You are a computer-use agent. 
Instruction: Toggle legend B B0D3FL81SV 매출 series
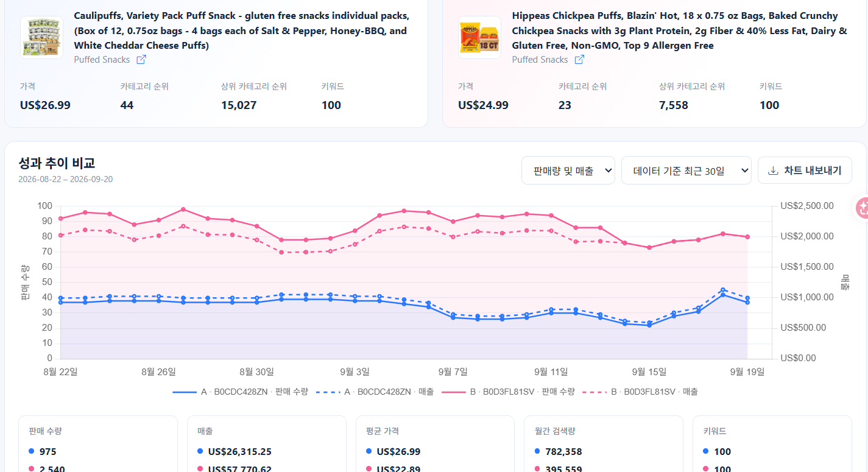(x=640, y=392)
